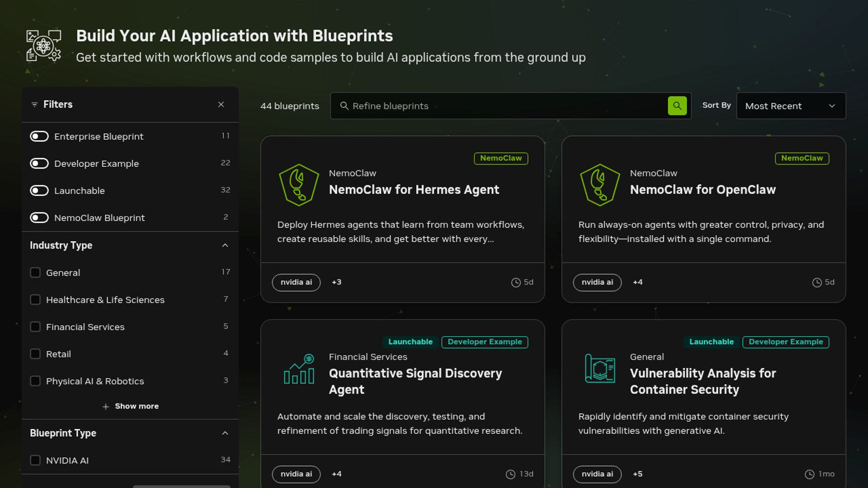Click the +4 tags on OpenClaw card
Image resolution: width=868 pixels, height=488 pixels.
[x=638, y=282]
